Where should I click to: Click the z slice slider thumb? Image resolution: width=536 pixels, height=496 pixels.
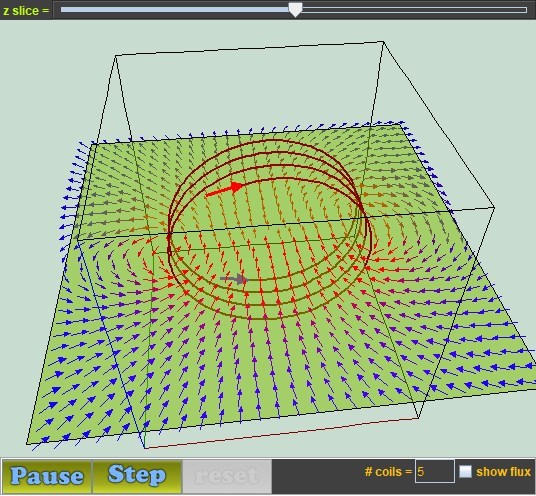[x=295, y=10]
